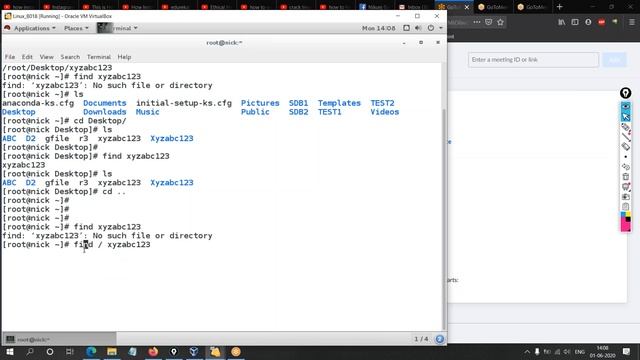
Task: Select the line drawing annotation tool
Action: point(626,137)
